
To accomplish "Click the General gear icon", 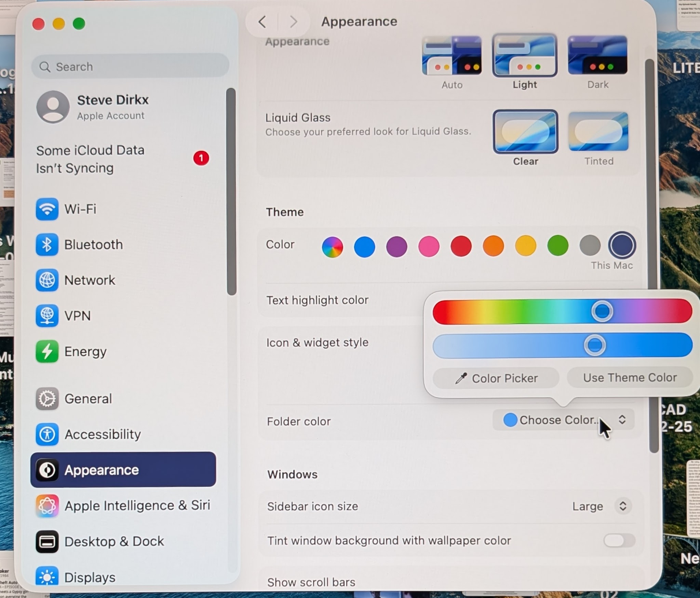I will [47, 399].
